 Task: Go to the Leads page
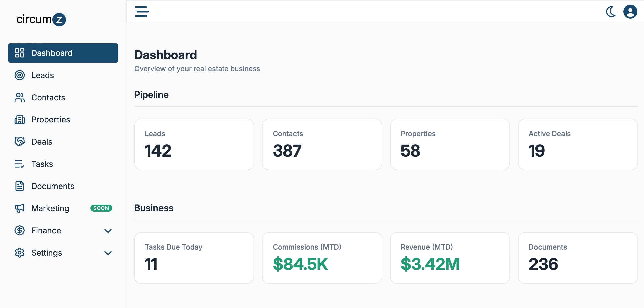pos(63,75)
